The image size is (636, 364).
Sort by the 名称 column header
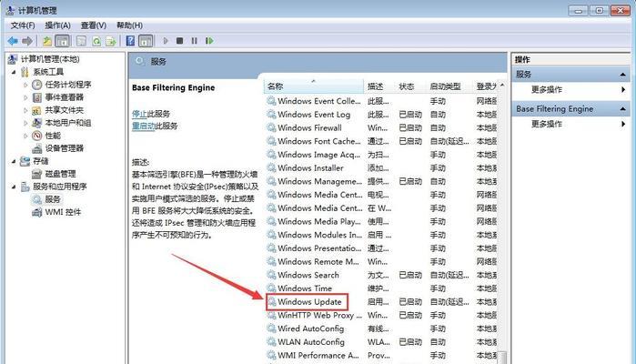tap(314, 86)
